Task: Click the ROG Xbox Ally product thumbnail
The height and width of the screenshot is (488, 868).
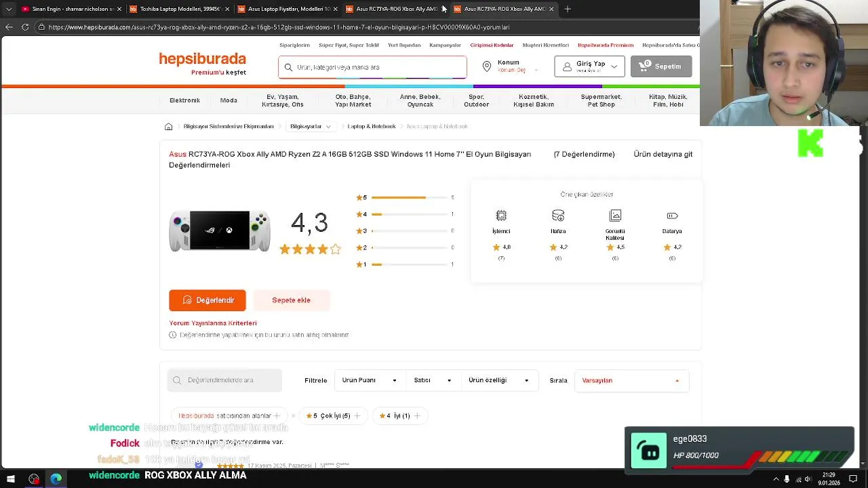Action: click(x=220, y=230)
